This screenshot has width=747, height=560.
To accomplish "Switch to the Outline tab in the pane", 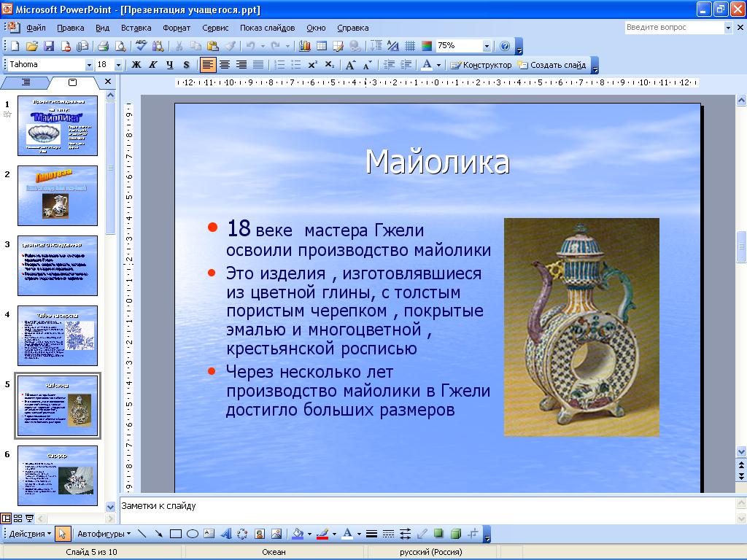I will pos(26,82).
